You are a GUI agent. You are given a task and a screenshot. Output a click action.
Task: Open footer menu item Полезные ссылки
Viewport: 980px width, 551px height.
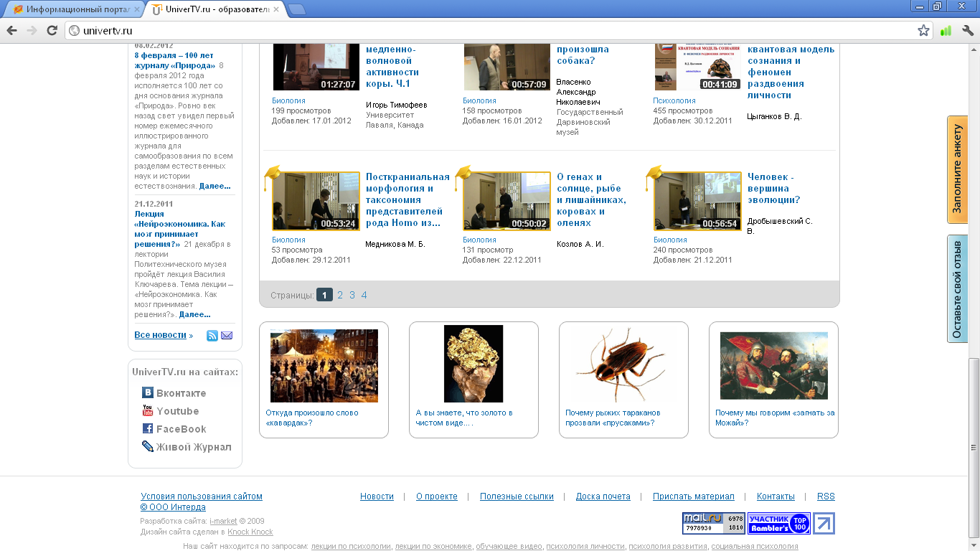coord(517,496)
